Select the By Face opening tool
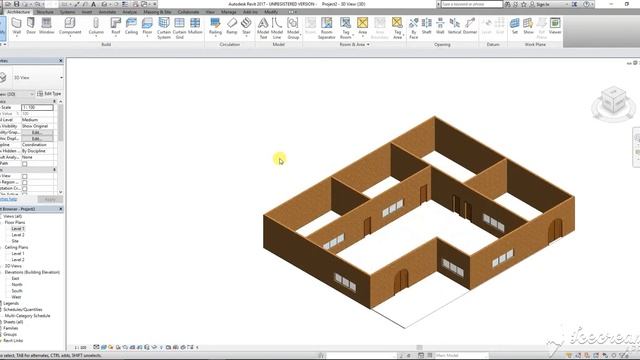Image resolution: width=640 pixels, height=360 pixels. pos(413,28)
